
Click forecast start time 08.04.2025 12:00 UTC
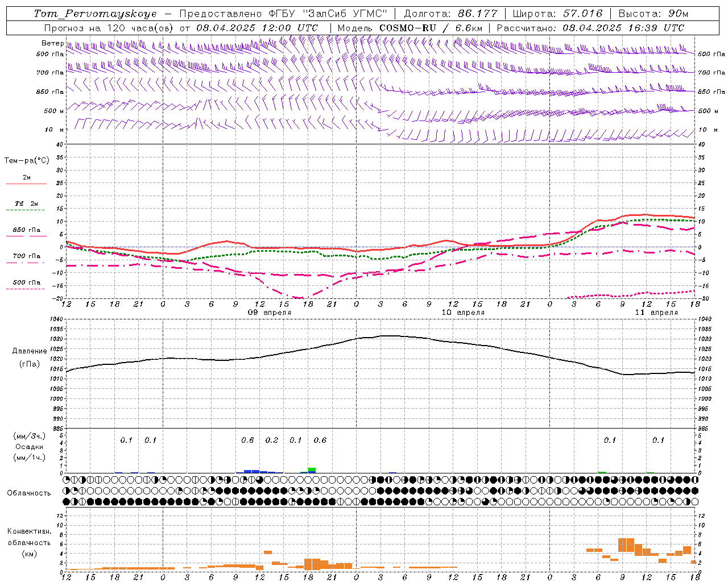[257, 28]
